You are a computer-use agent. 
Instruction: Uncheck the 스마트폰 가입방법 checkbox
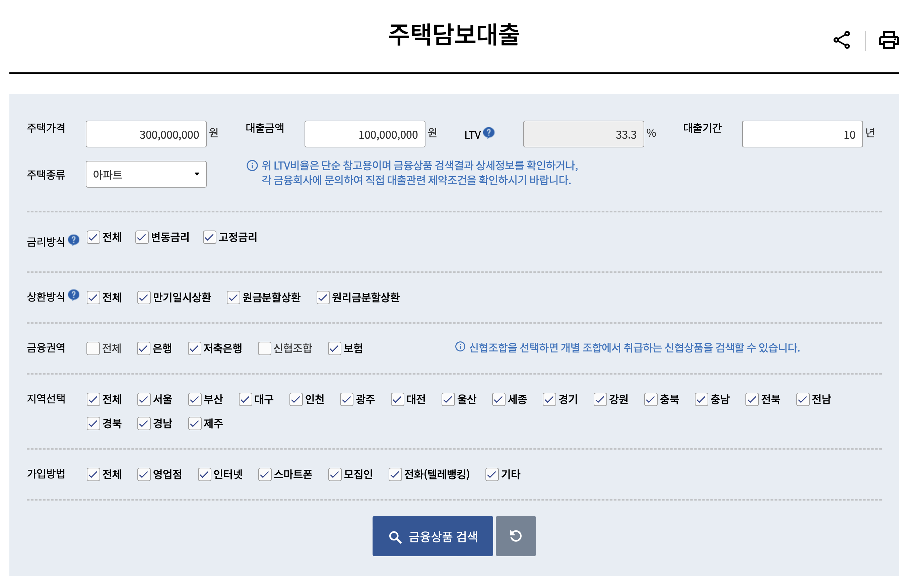coord(264,474)
